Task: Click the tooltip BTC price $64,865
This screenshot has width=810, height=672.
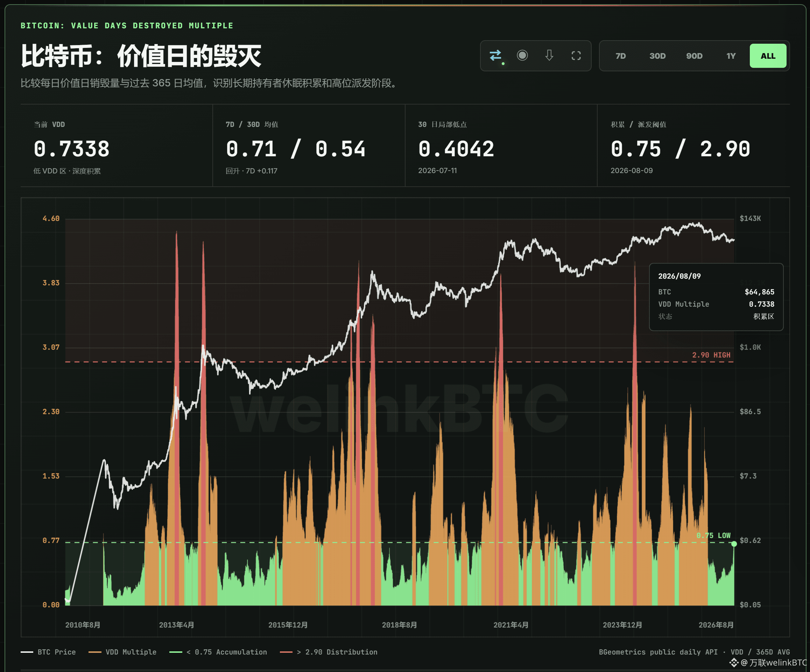Action: point(760,292)
